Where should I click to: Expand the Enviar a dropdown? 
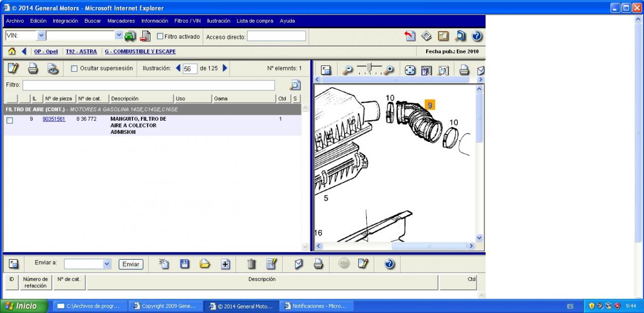(x=107, y=264)
